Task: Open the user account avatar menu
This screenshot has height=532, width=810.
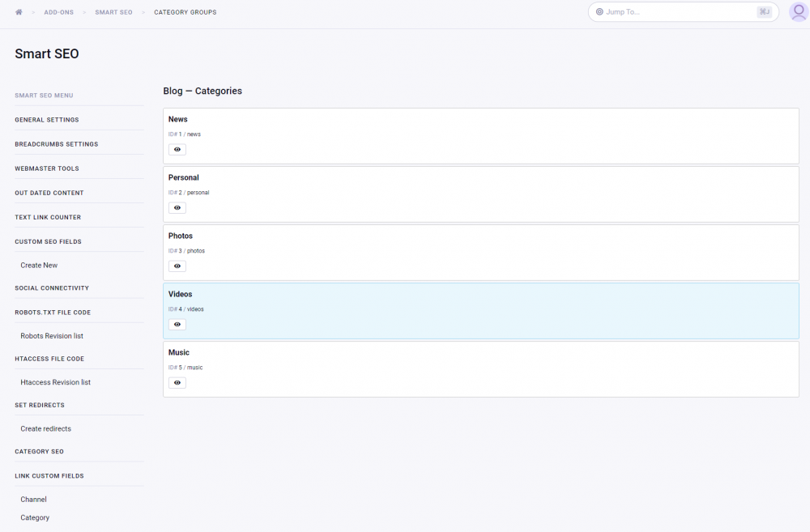Action: (797, 12)
